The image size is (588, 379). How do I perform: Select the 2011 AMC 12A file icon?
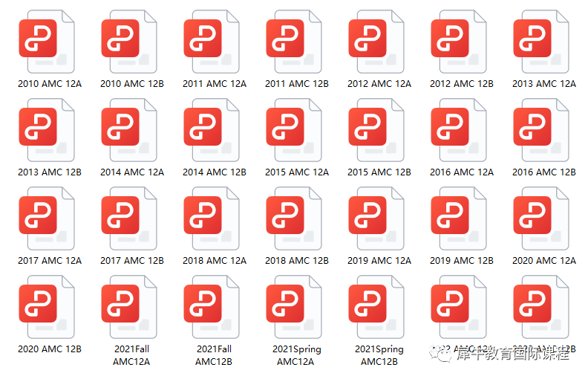(x=211, y=39)
